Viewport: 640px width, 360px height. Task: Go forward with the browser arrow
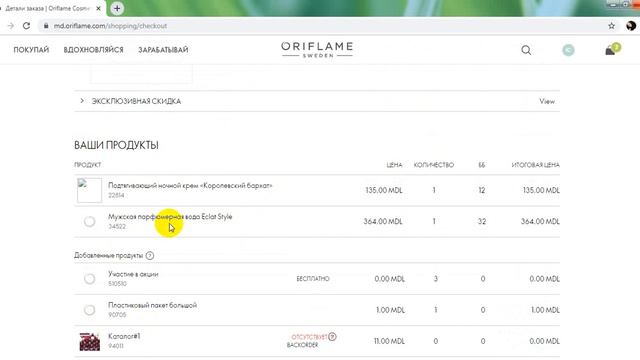(x=11, y=26)
